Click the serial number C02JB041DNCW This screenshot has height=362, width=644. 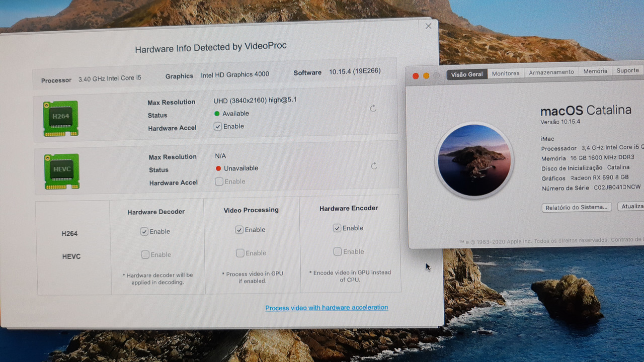617,188
